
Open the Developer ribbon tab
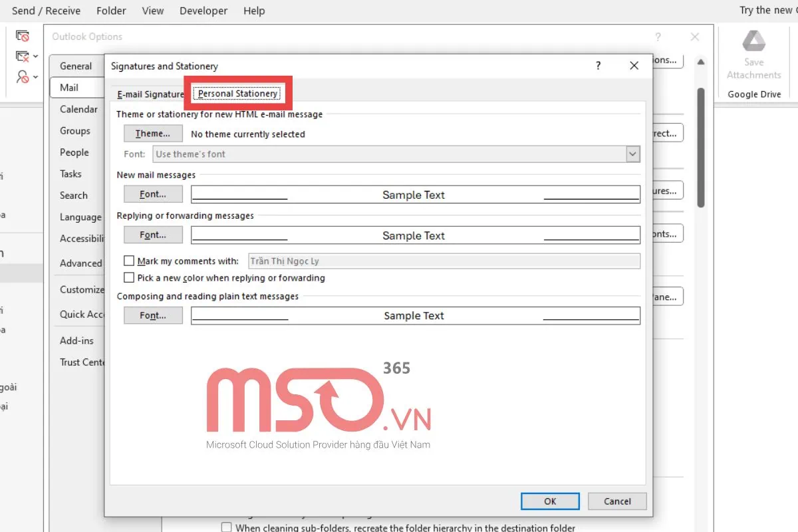(203, 11)
